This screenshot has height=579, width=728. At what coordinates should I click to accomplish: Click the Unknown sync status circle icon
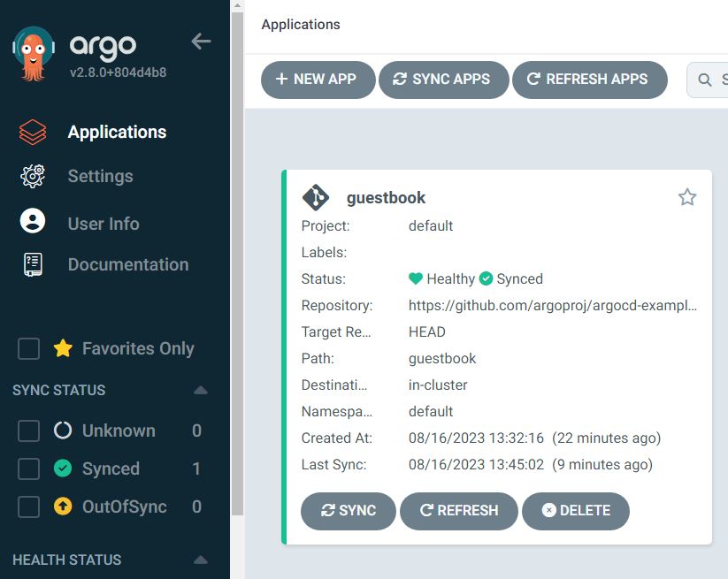point(63,430)
